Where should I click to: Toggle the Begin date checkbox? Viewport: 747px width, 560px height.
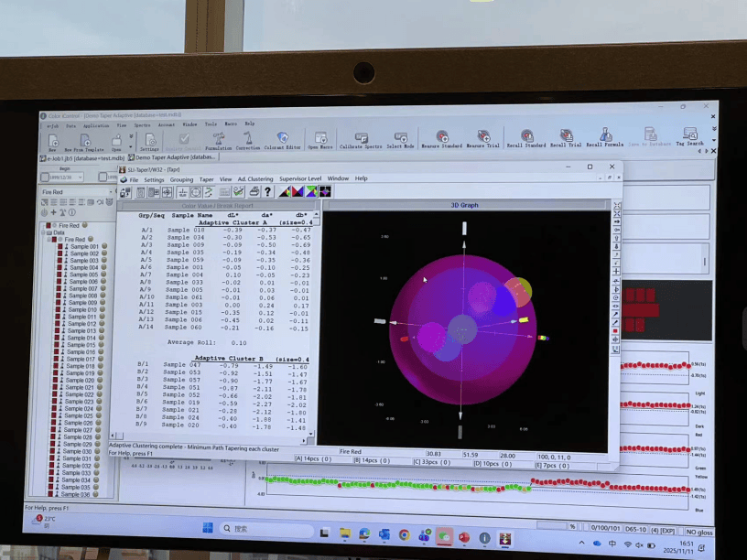click(43, 178)
